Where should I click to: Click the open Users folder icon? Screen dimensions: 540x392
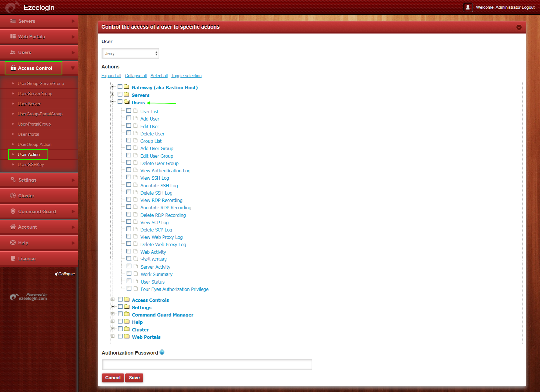point(127,102)
